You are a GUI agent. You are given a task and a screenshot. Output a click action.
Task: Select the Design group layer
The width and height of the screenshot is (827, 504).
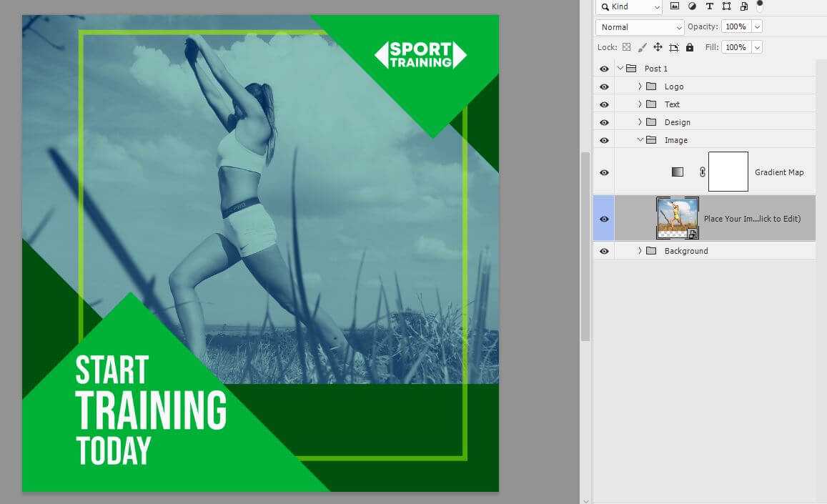(x=677, y=122)
